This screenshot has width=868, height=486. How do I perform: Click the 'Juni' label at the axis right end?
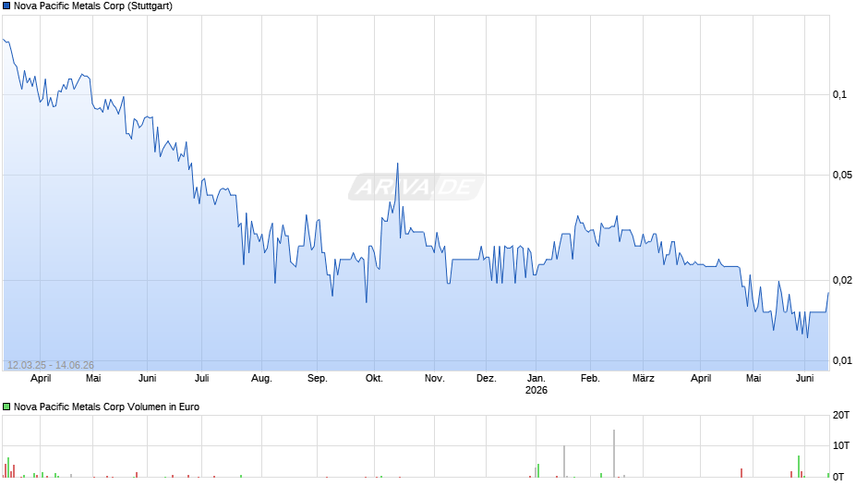[805, 378]
